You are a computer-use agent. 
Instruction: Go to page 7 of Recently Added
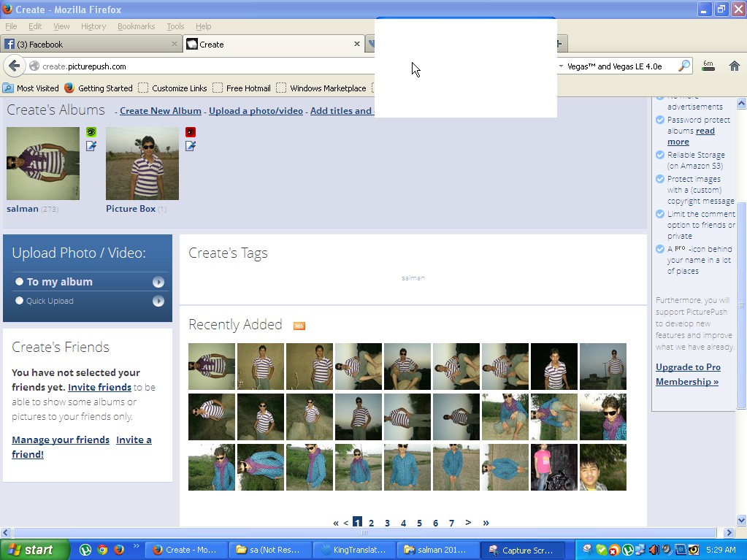tap(451, 523)
